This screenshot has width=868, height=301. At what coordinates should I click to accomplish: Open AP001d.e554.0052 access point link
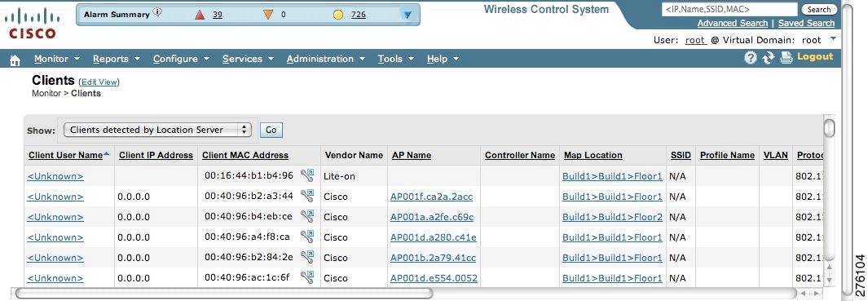point(434,278)
